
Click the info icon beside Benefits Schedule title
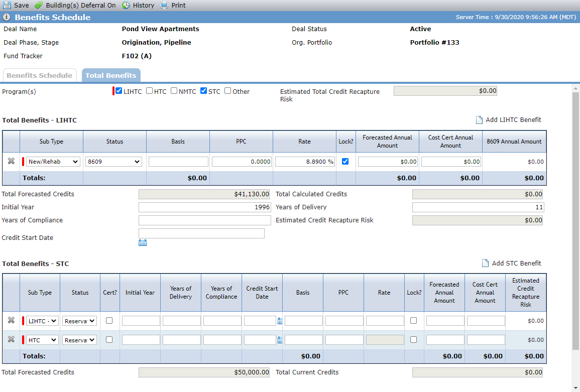pos(7,17)
